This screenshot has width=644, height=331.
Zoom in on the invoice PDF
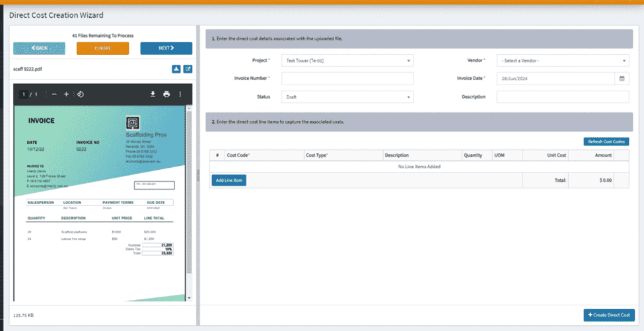(66, 94)
